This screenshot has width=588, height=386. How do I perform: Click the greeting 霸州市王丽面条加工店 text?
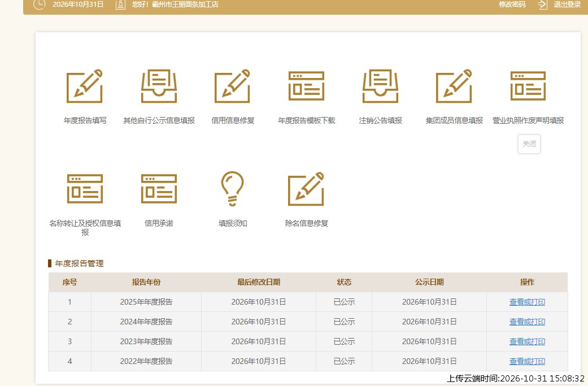coord(185,5)
